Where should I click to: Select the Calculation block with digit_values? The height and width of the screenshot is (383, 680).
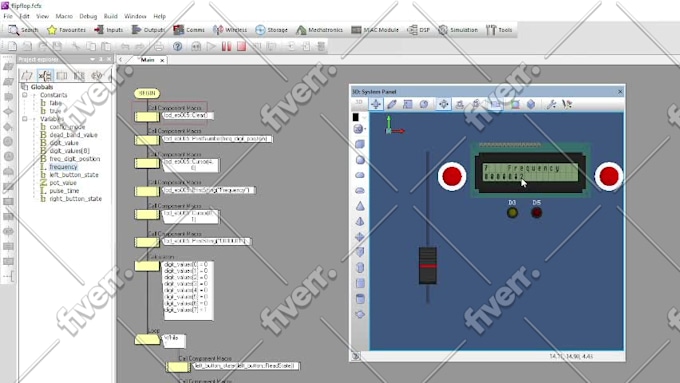[147, 266]
